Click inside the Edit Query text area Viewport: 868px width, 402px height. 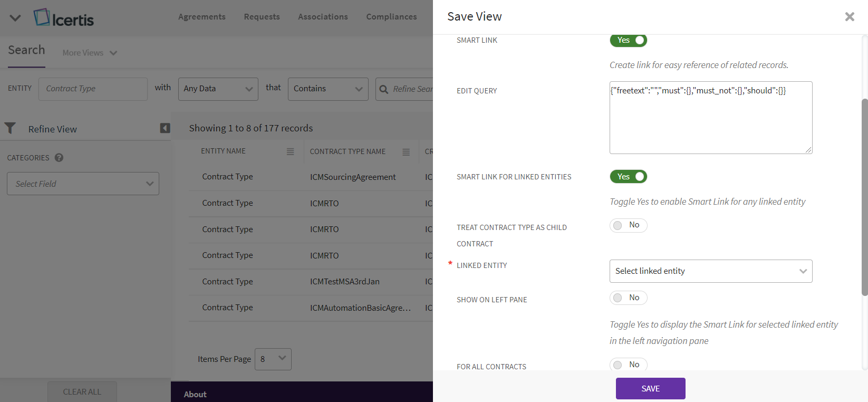[x=710, y=121]
